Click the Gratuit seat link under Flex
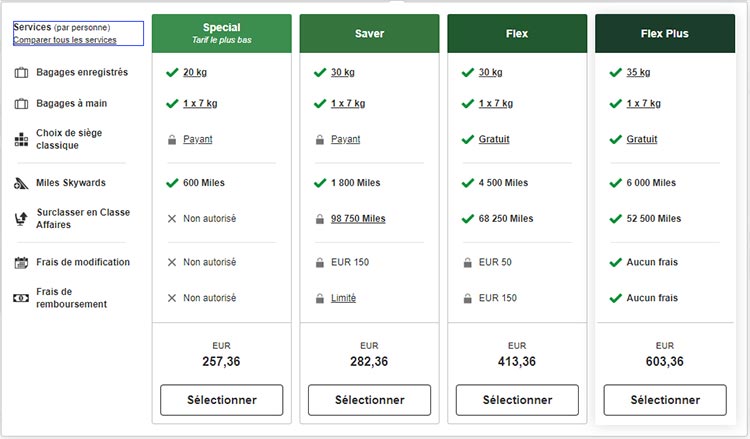 494,140
